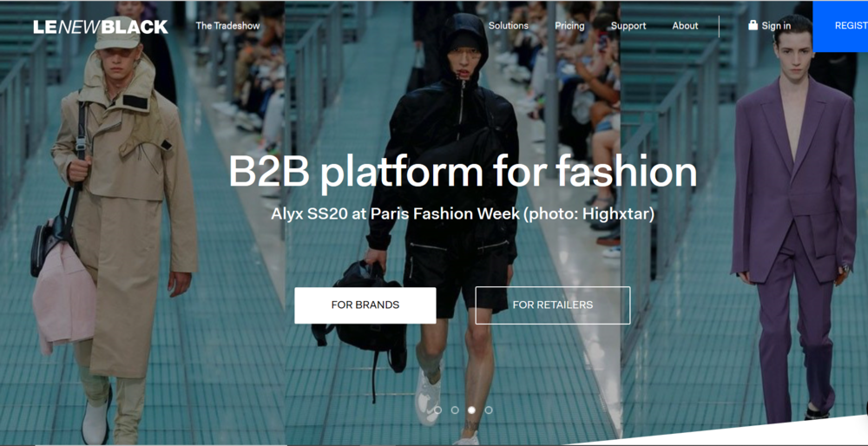Click the 'B2B platform for fashion' headline

[x=463, y=171]
